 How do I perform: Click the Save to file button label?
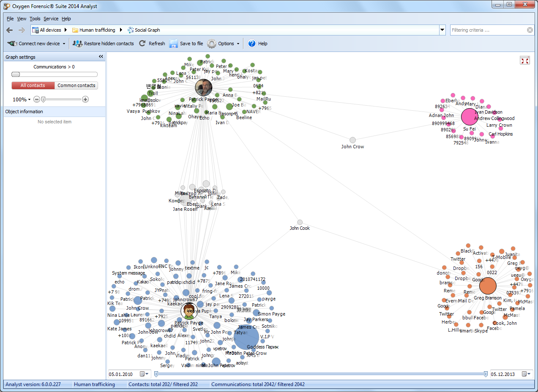191,44
